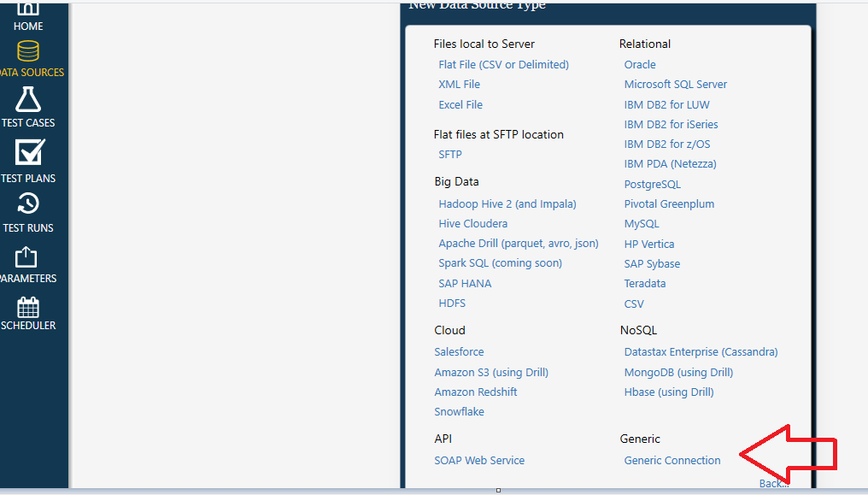Open Test Runs history icon
Image resolution: width=868 pixels, height=495 pixels.
coord(28,203)
